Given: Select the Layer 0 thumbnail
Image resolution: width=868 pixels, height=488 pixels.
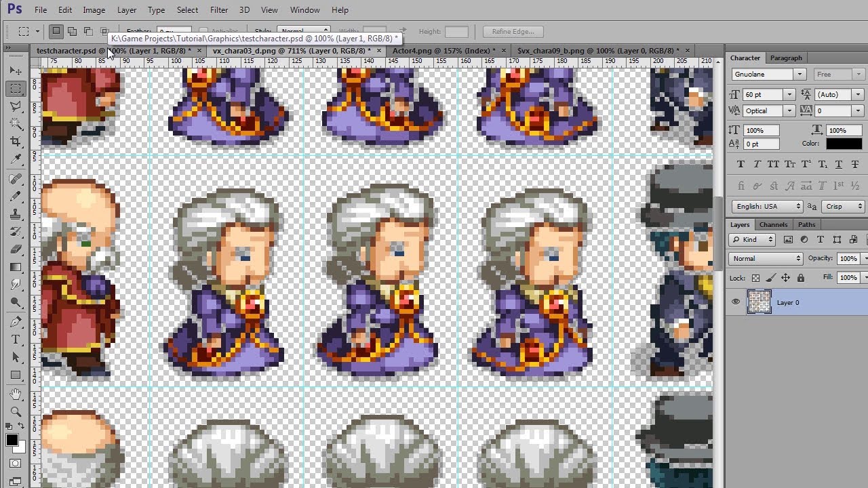Looking at the screenshot, I should coord(759,302).
